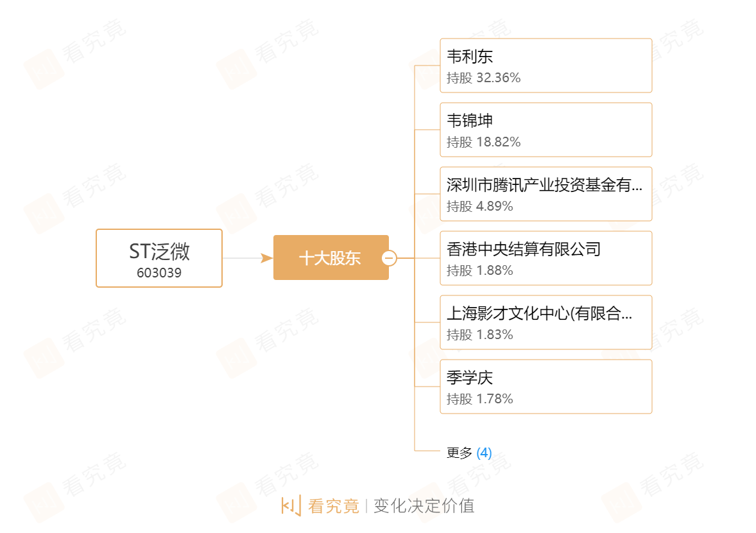The image size is (756, 533).
Task: Click the 持股 32.36% holding value
Action: (483, 78)
